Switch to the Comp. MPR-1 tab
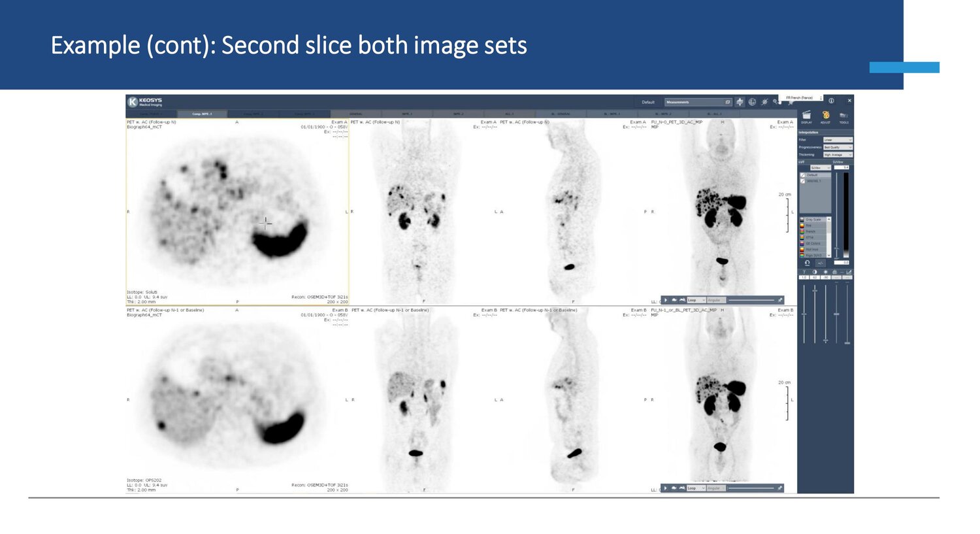The height and width of the screenshot is (534, 980). coord(202,114)
